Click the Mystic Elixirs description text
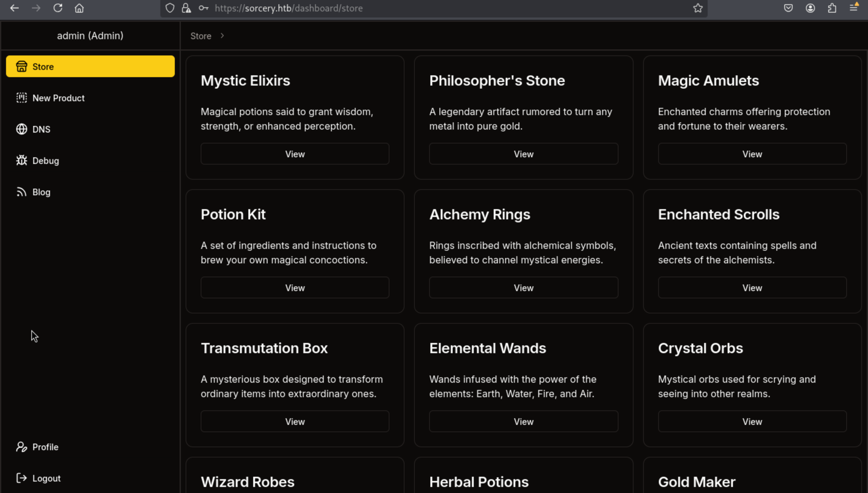Viewport: 868px width, 493px height. pos(287,119)
